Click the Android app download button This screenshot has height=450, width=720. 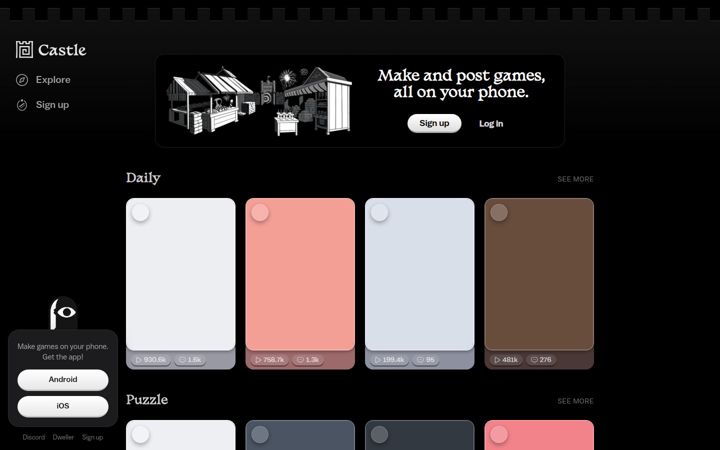63,380
